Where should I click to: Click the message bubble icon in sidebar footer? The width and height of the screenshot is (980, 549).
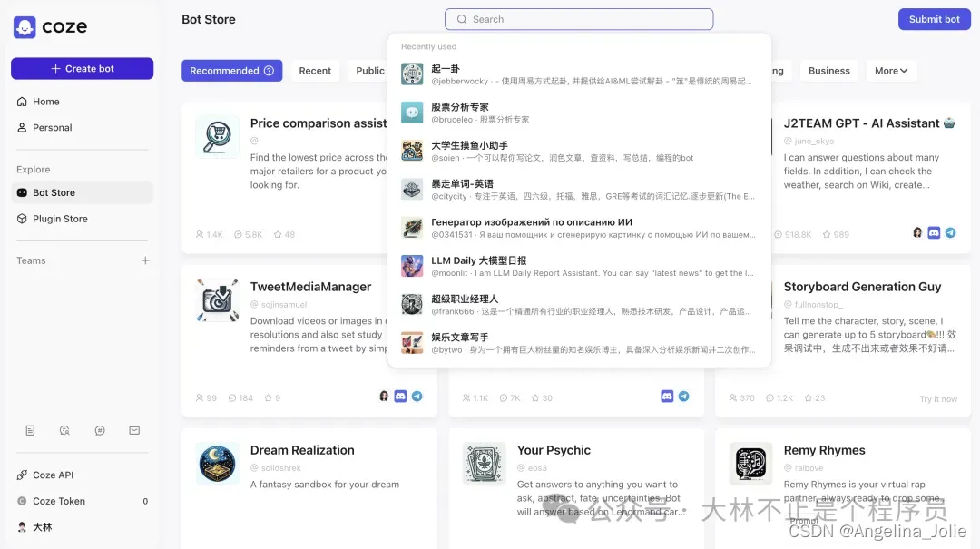(100, 430)
